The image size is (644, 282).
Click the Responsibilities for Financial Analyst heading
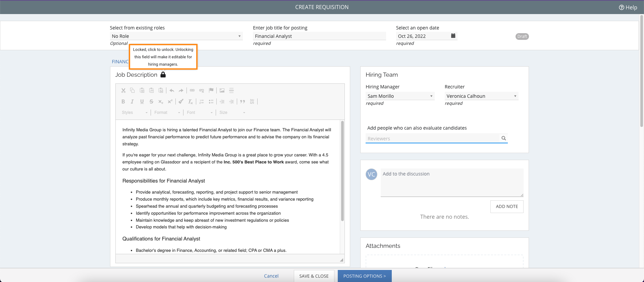(x=164, y=181)
